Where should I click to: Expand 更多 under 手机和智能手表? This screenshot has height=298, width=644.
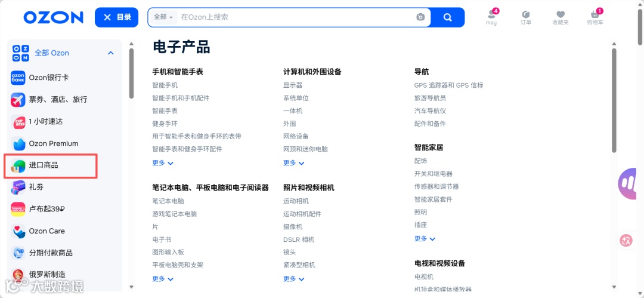(163, 163)
